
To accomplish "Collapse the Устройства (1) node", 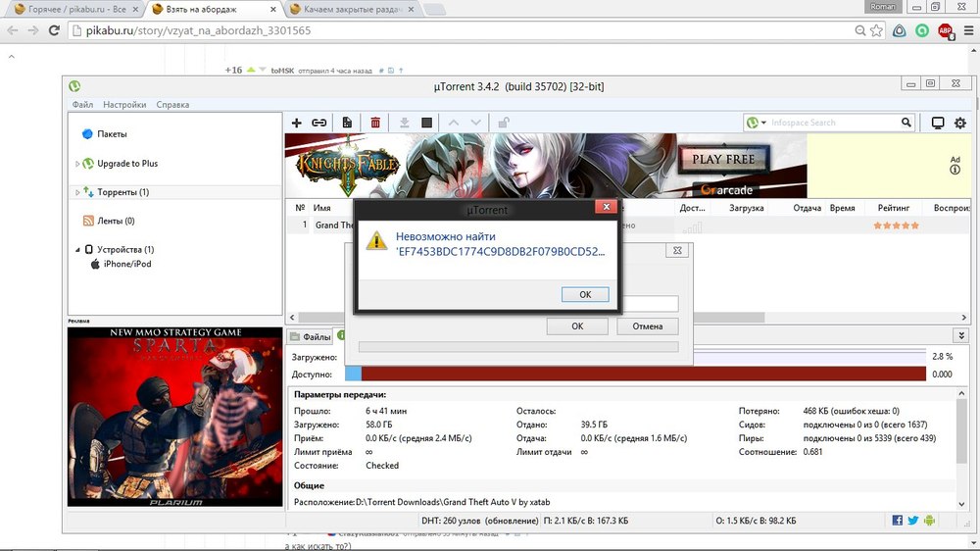I will (x=77, y=250).
